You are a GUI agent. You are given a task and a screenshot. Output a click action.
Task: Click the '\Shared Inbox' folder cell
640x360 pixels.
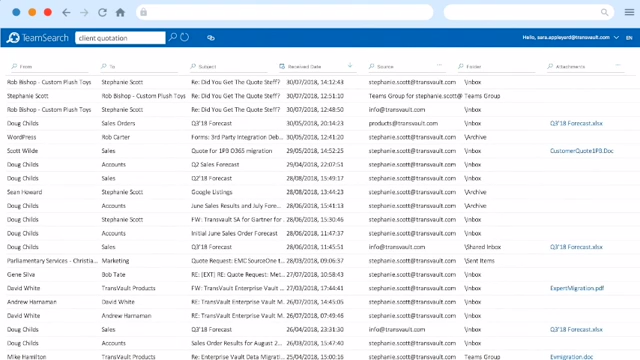point(482,247)
